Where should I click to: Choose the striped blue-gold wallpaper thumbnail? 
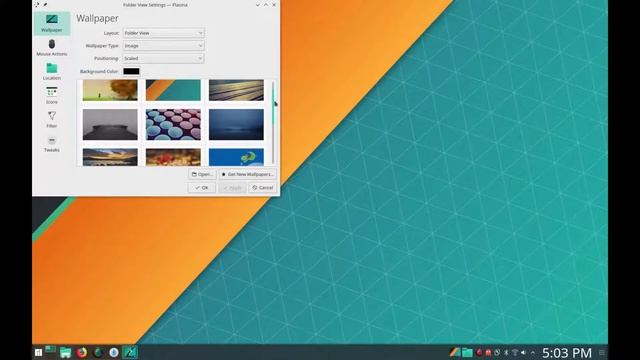click(236, 90)
